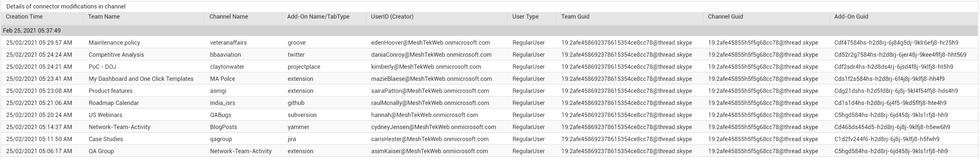The width and height of the screenshot is (980, 159).
Task: Click My Dashboard and One Click Templates
Action: 141,79
